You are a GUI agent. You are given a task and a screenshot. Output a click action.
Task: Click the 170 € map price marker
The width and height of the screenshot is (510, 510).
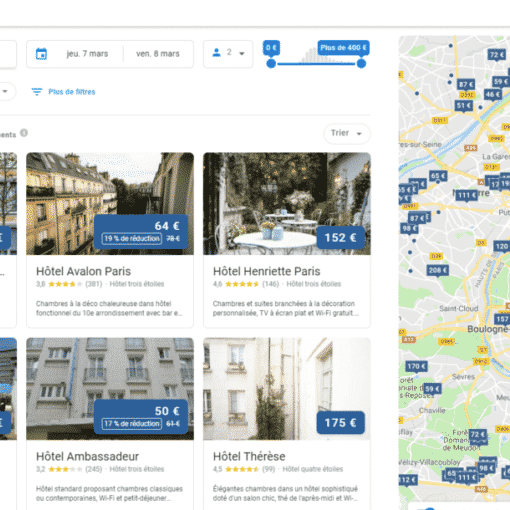pos(416,367)
